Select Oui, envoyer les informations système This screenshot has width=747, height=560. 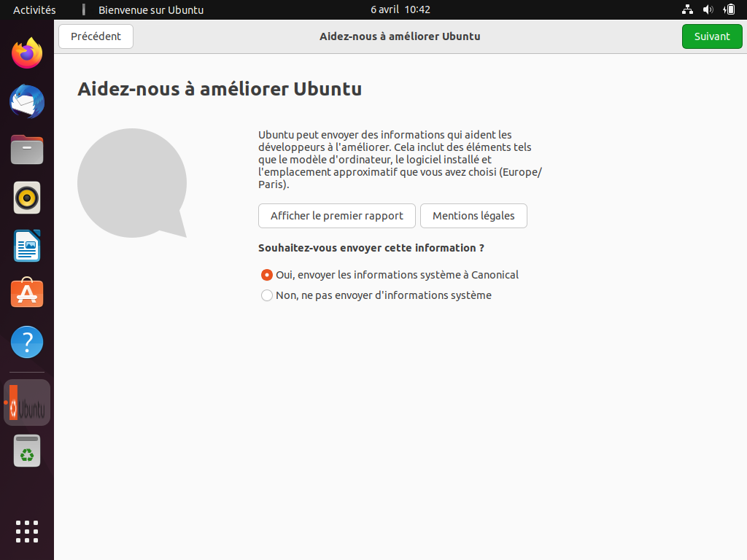tap(390, 275)
